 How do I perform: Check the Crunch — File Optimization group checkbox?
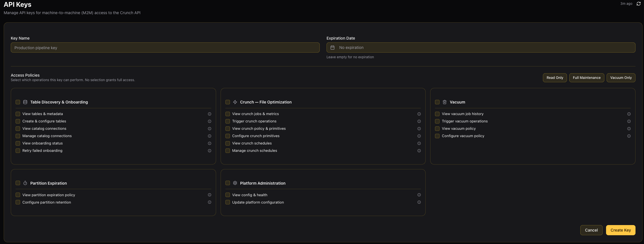[228, 102]
